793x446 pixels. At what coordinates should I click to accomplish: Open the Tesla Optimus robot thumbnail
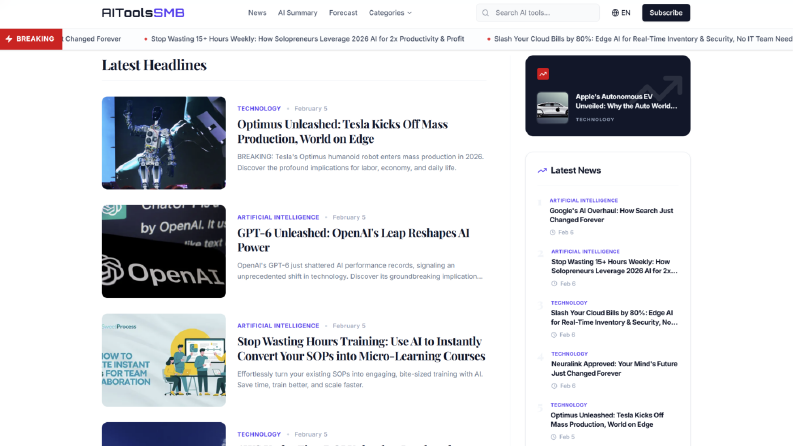[164, 143]
